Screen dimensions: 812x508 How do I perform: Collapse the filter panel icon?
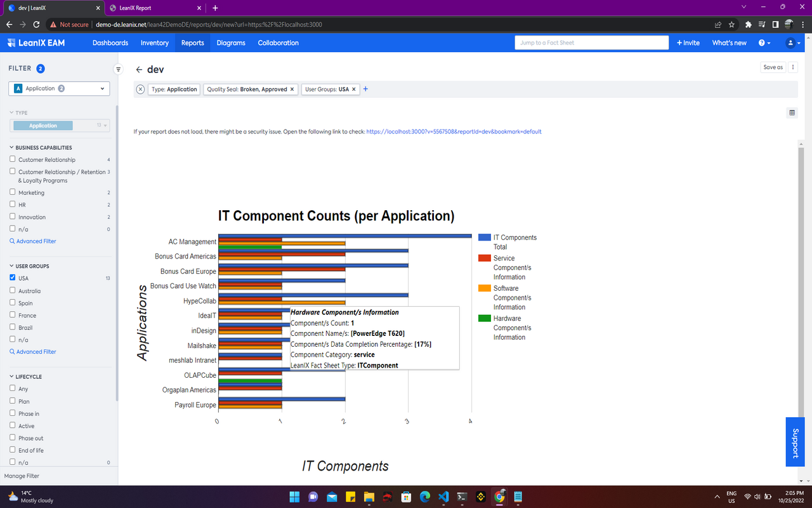click(x=118, y=69)
